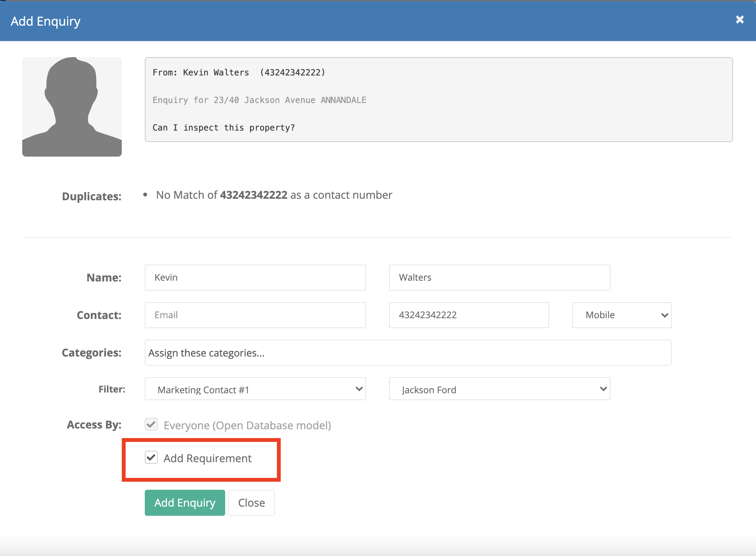Image resolution: width=756 pixels, height=556 pixels.
Task: Click the 'No Match of 43242342222' duplicate note
Action: (x=274, y=195)
